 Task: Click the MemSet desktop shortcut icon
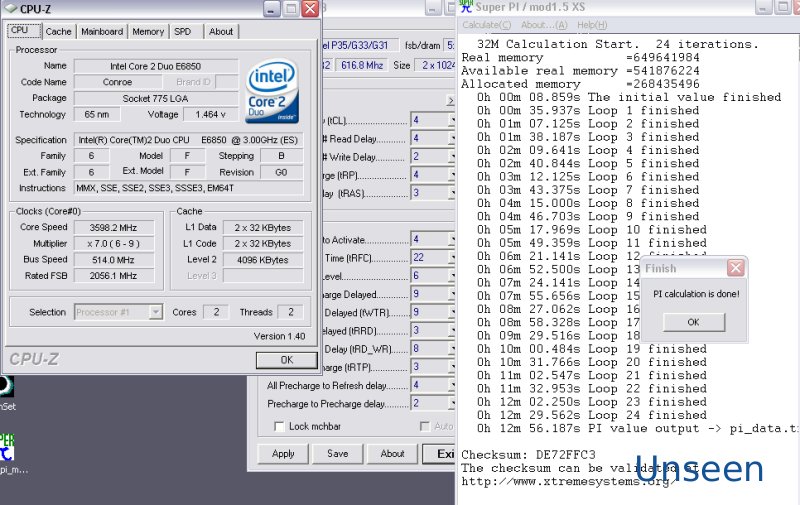6,387
